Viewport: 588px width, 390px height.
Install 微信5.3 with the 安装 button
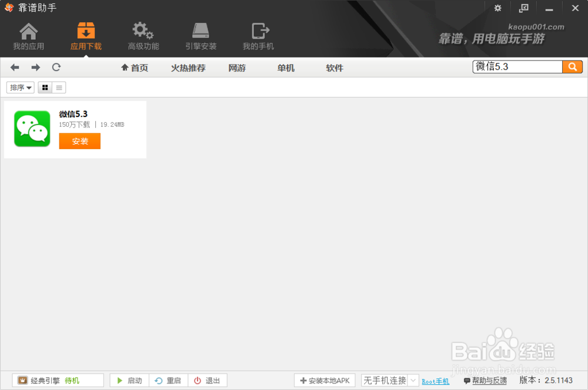tap(79, 141)
